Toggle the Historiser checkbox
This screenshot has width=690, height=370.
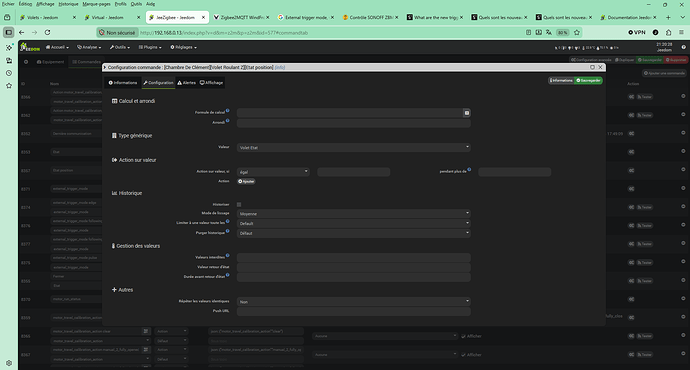[239, 205]
